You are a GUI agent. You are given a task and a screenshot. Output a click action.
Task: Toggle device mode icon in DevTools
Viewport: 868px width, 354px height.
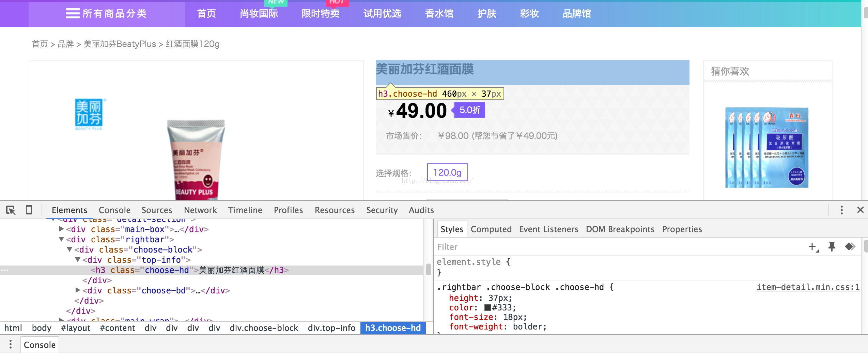click(x=29, y=210)
